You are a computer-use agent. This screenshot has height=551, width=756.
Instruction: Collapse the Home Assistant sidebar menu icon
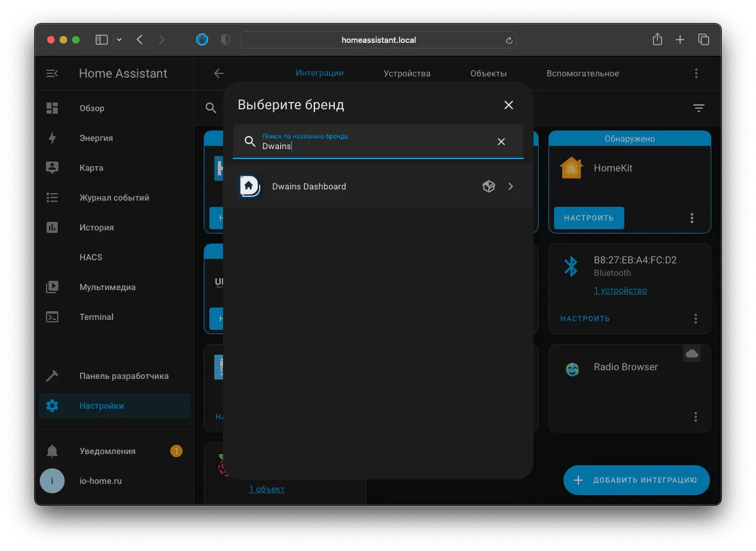[52, 73]
